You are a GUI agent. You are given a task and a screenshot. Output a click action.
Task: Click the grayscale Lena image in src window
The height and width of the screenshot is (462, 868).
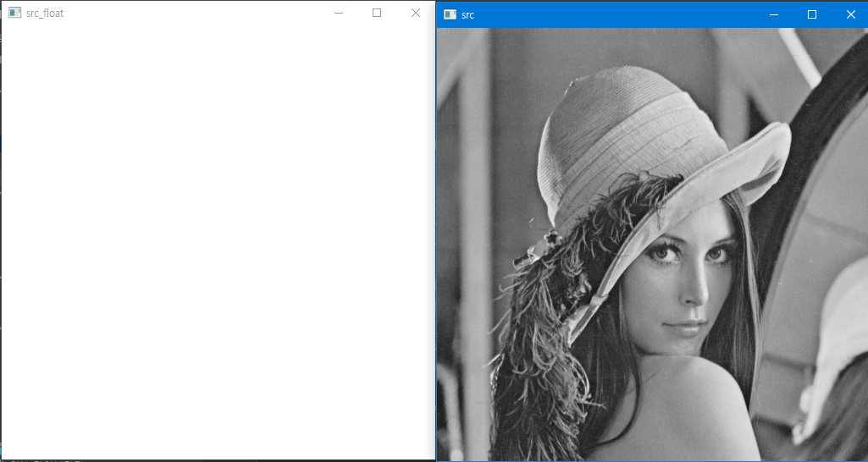click(x=652, y=244)
